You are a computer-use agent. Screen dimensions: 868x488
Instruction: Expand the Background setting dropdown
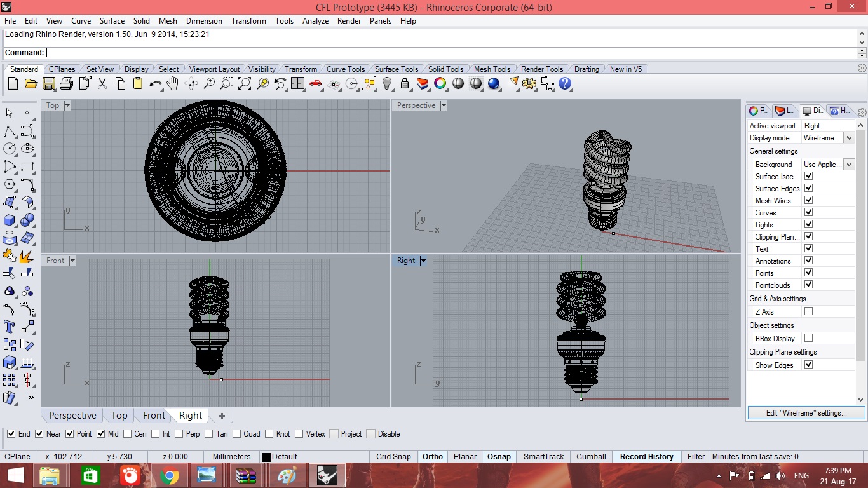[848, 165]
